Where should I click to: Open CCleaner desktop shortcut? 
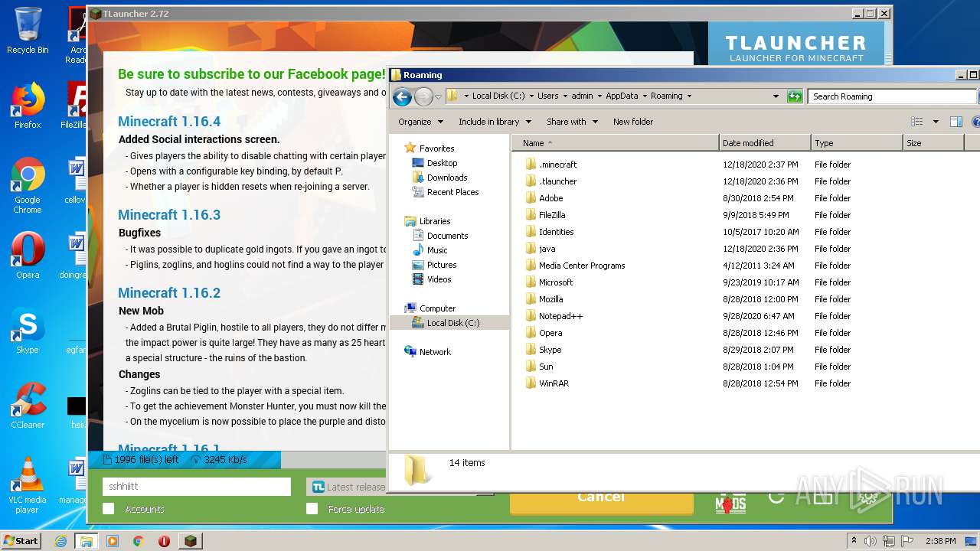coord(28,406)
